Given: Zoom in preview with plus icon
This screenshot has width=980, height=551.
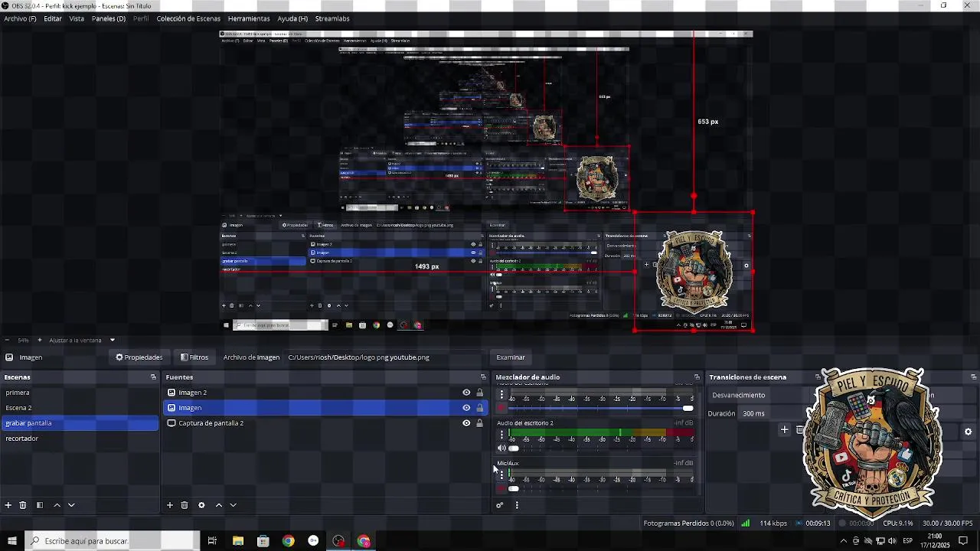Looking at the screenshot, I should point(40,340).
